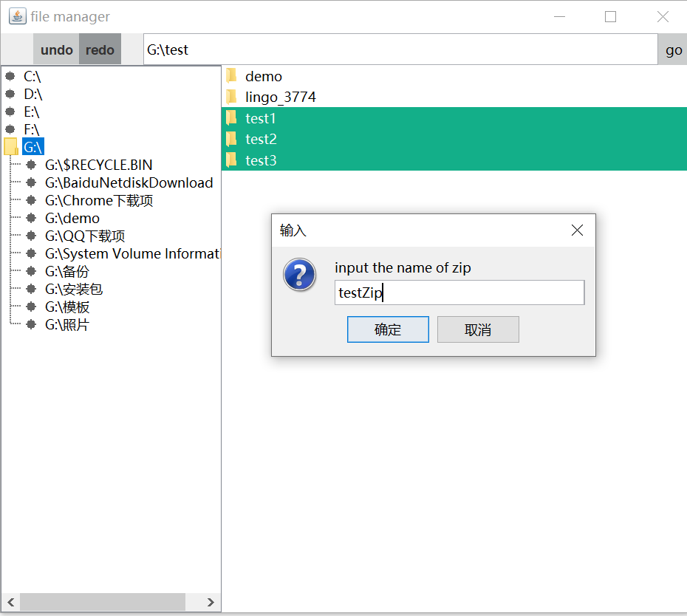Expand bullet next to G:\$RECYCLE.BIN

point(31,165)
